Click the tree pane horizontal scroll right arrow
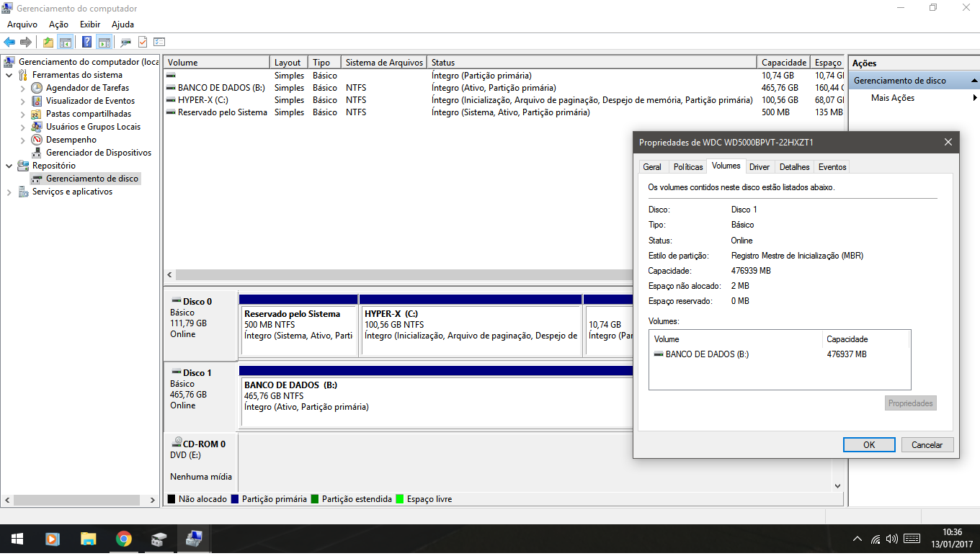980x556 pixels. coord(152,500)
